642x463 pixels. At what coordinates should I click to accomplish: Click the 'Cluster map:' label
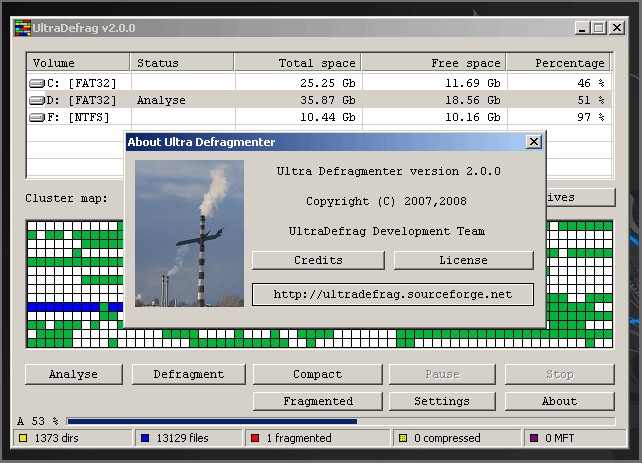pos(66,199)
